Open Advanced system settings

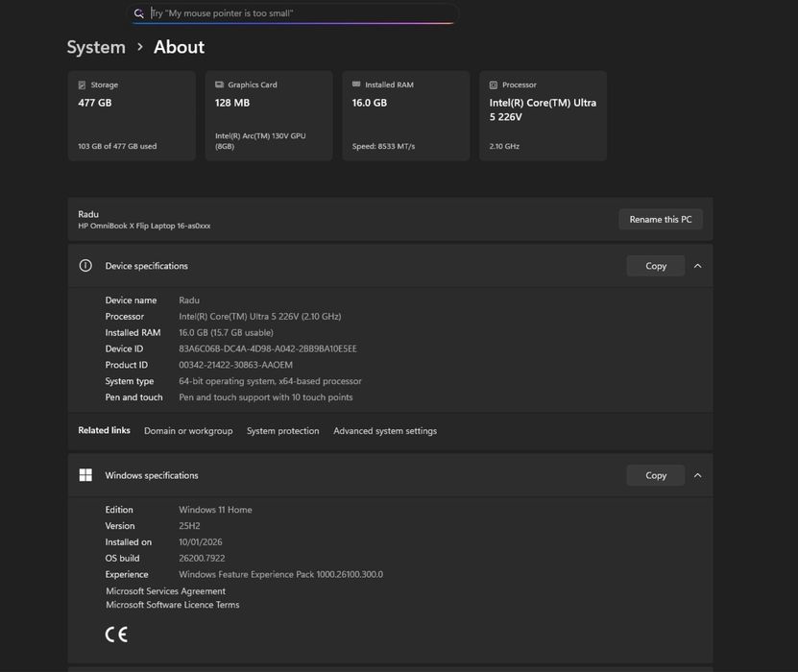(x=385, y=431)
